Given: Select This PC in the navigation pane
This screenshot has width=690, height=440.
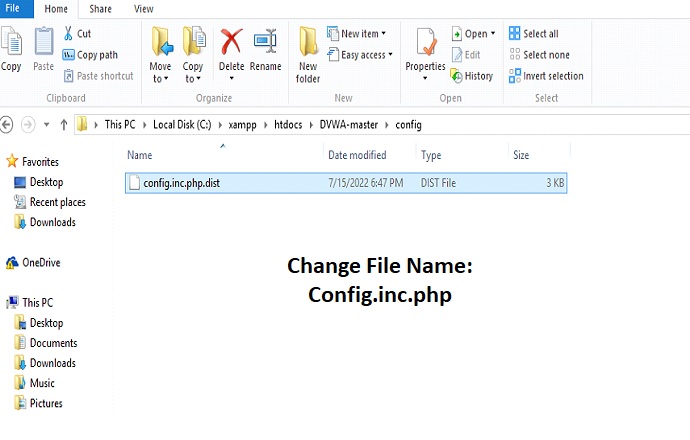Looking at the screenshot, I should pyautogui.click(x=29, y=303).
